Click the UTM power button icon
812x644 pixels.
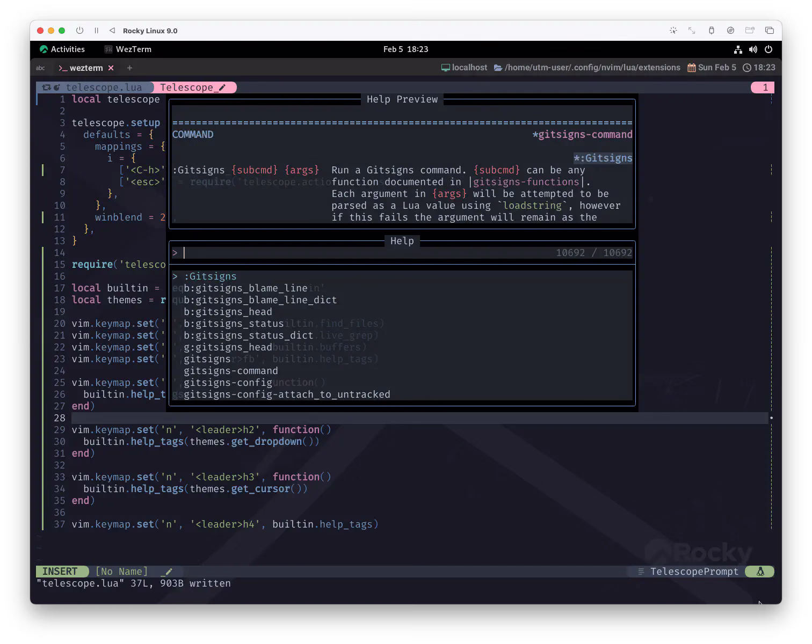[79, 31]
